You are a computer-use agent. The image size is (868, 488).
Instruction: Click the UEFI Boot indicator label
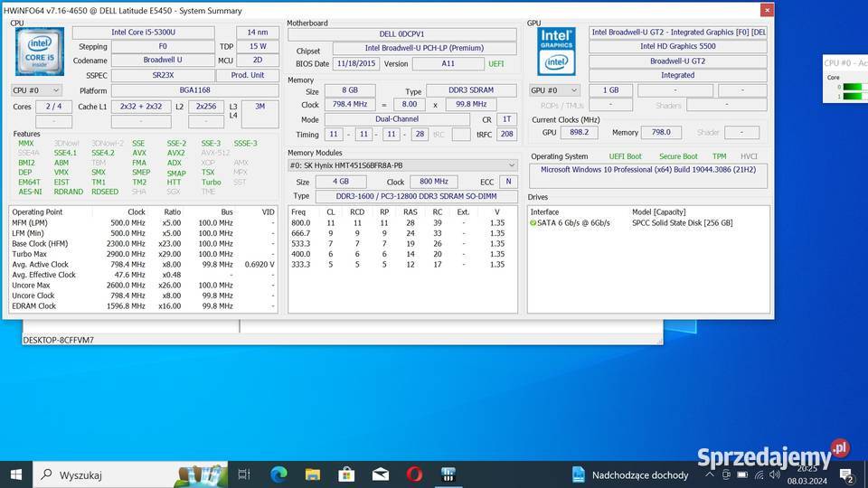pyautogui.click(x=625, y=156)
